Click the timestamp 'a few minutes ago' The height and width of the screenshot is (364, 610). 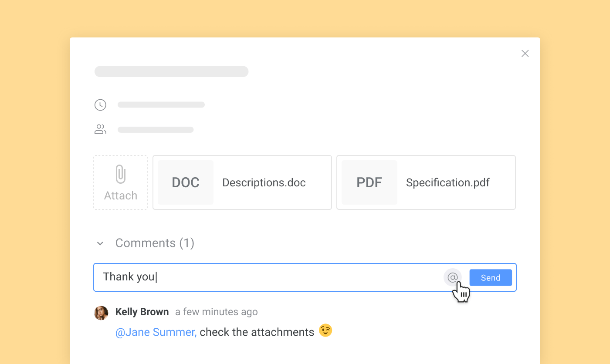point(217,312)
